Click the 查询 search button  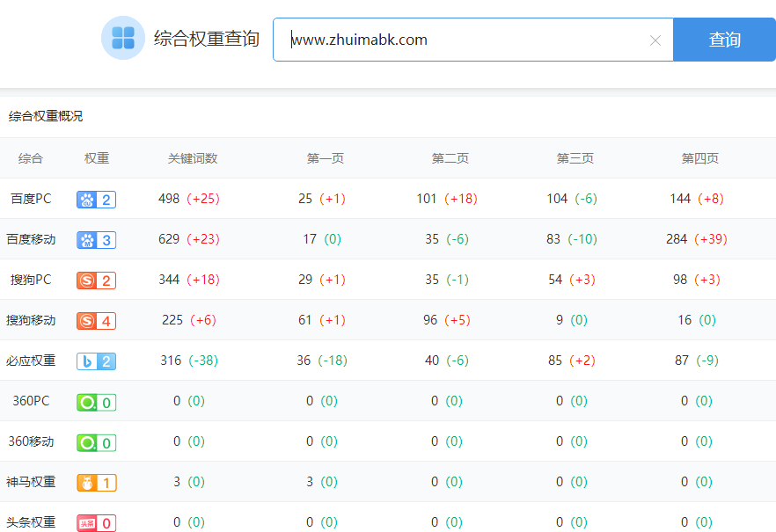click(x=725, y=40)
